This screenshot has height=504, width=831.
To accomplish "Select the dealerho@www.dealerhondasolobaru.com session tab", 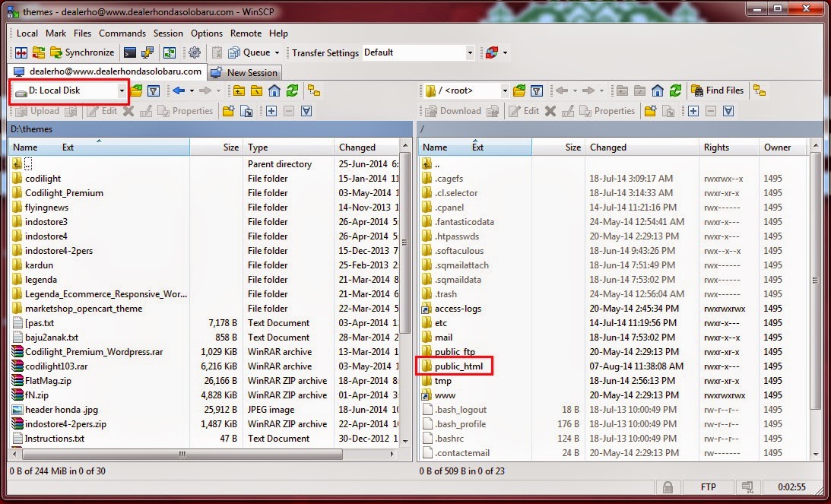I will pyautogui.click(x=108, y=71).
